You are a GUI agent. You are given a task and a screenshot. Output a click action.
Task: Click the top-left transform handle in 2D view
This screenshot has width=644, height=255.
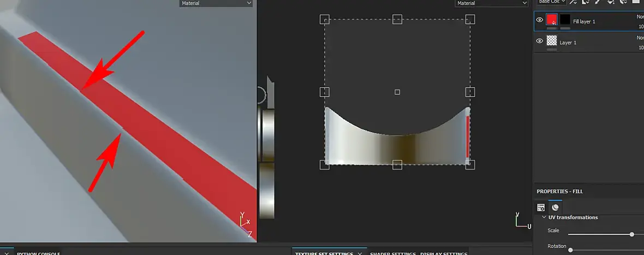coord(325,19)
